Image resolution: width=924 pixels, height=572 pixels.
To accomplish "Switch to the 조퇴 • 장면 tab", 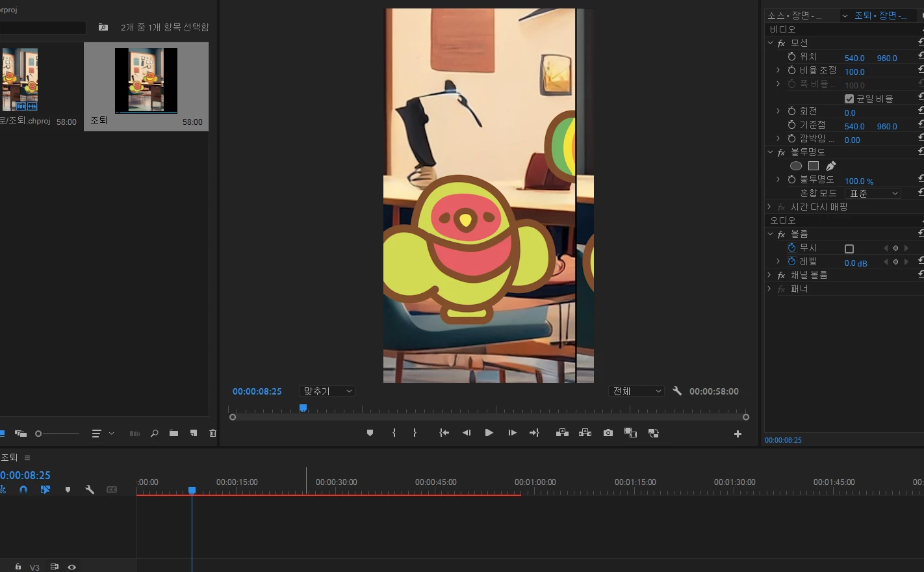I will [880, 16].
